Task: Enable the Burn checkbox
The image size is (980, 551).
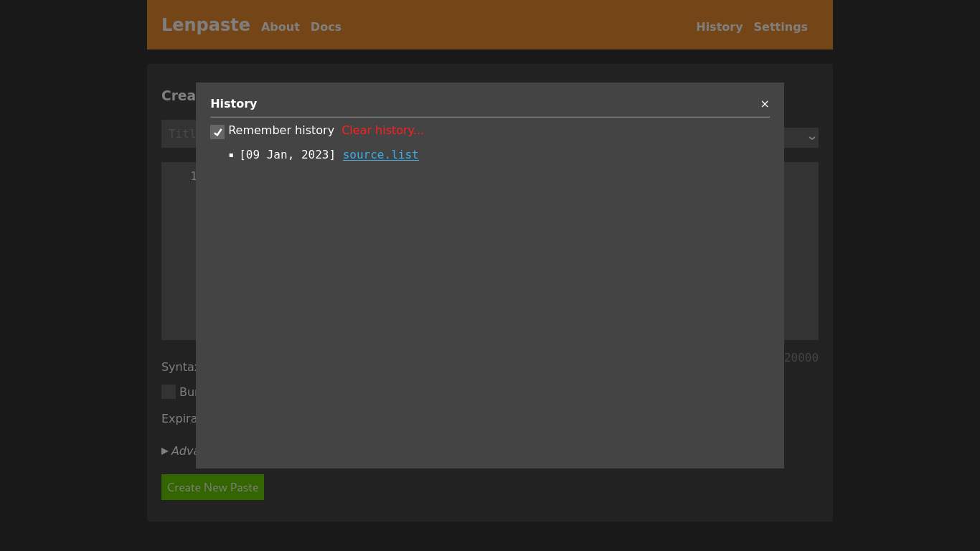Action: click(x=168, y=392)
